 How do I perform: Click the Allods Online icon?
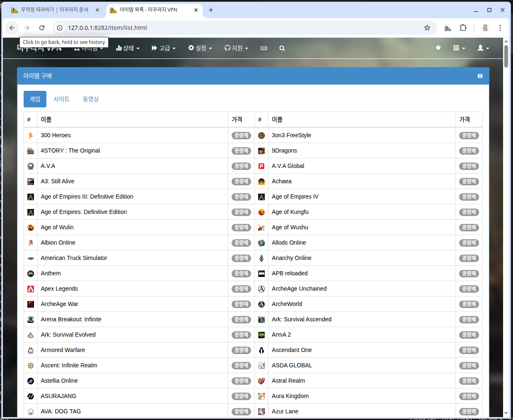(261, 243)
